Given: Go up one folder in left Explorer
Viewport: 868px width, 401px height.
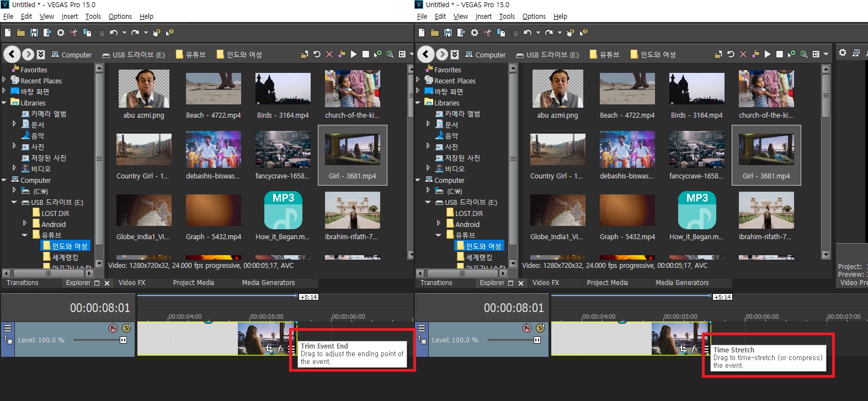Looking at the screenshot, I should point(304,54).
